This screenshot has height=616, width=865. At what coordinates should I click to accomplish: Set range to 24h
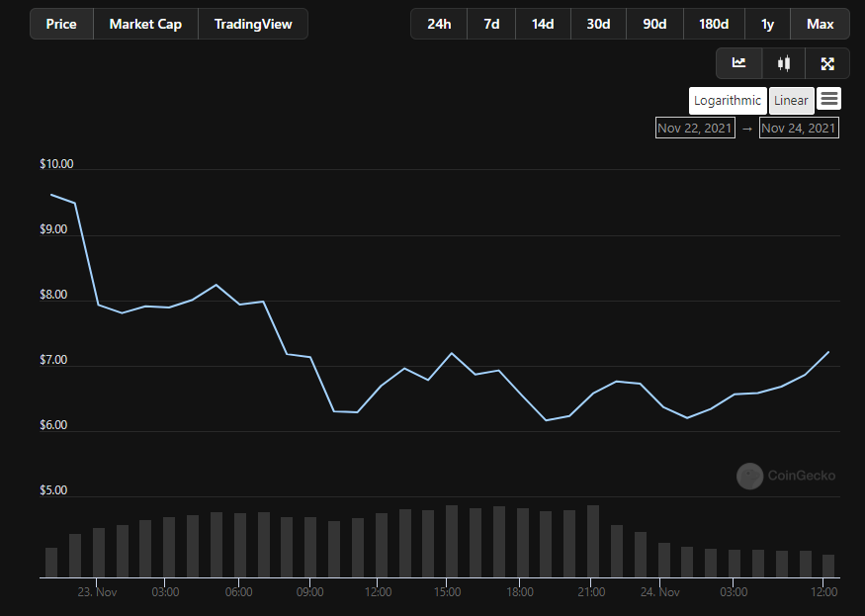pos(439,24)
